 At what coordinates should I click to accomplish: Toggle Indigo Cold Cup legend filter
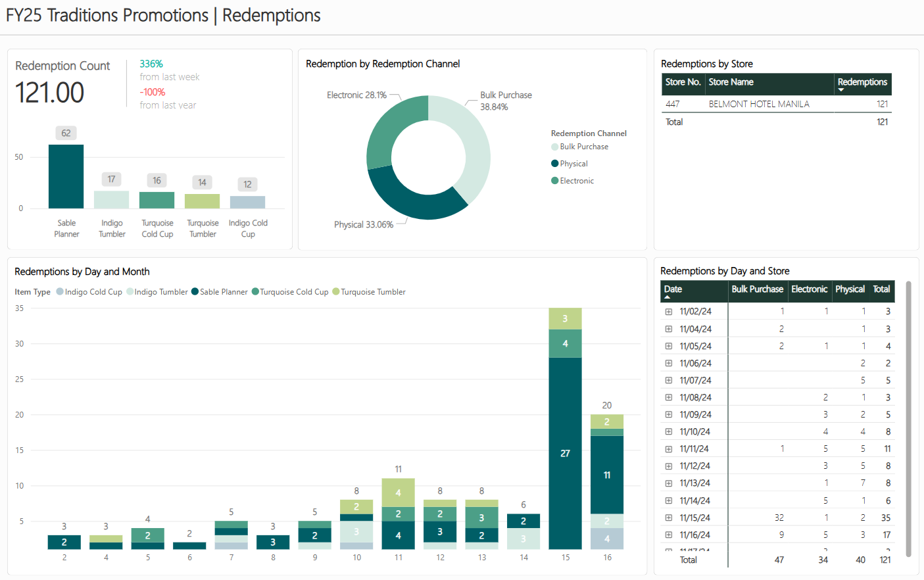[x=60, y=292]
